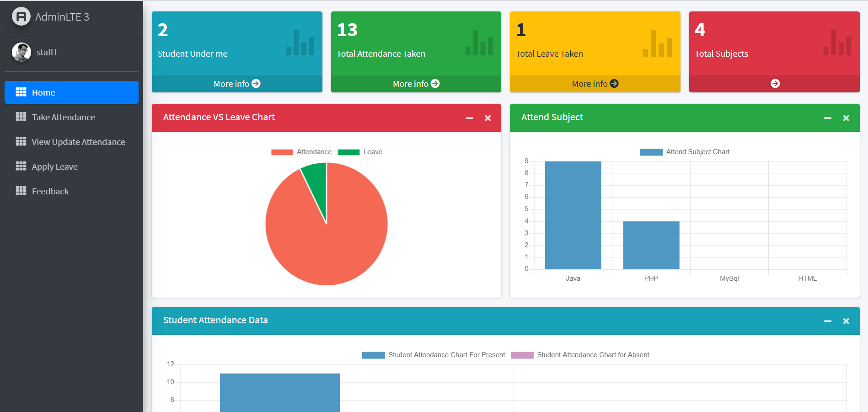
Task: Click the arrow icon on Total Subjects red card
Action: pyautogui.click(x=775, y=83)
